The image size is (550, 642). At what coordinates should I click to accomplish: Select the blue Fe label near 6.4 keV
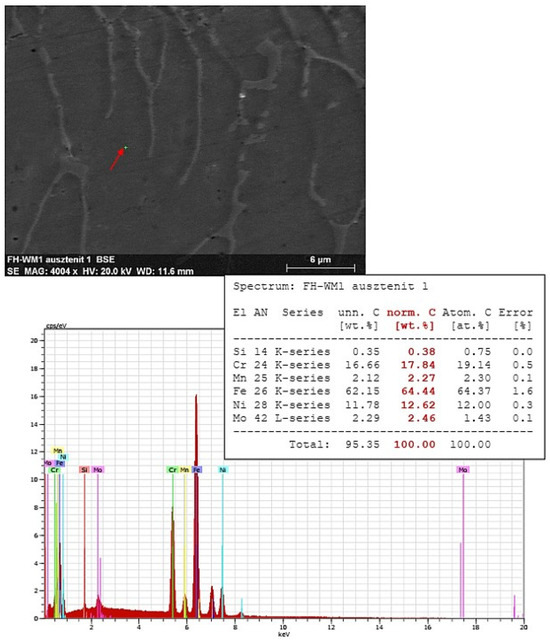pos(197,470)
